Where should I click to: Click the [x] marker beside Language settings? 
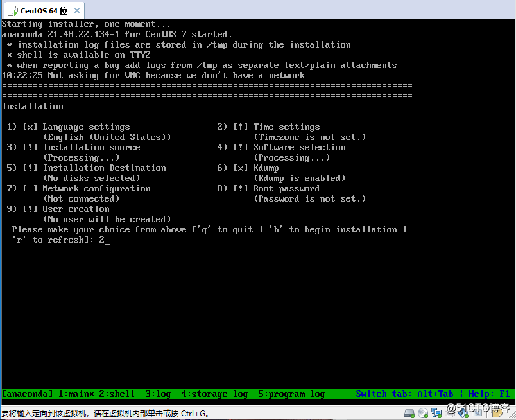point(30,127)
